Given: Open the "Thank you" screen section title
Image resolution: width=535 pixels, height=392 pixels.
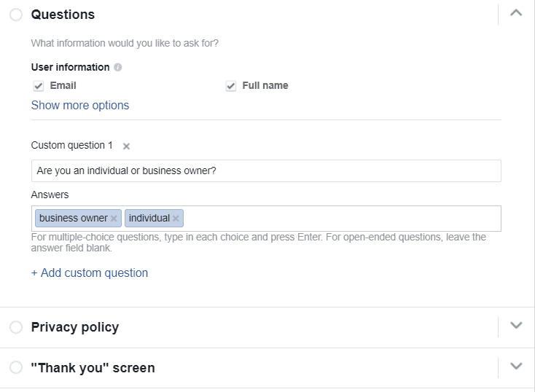Looking at the screenshot, I should pos(93,368).
